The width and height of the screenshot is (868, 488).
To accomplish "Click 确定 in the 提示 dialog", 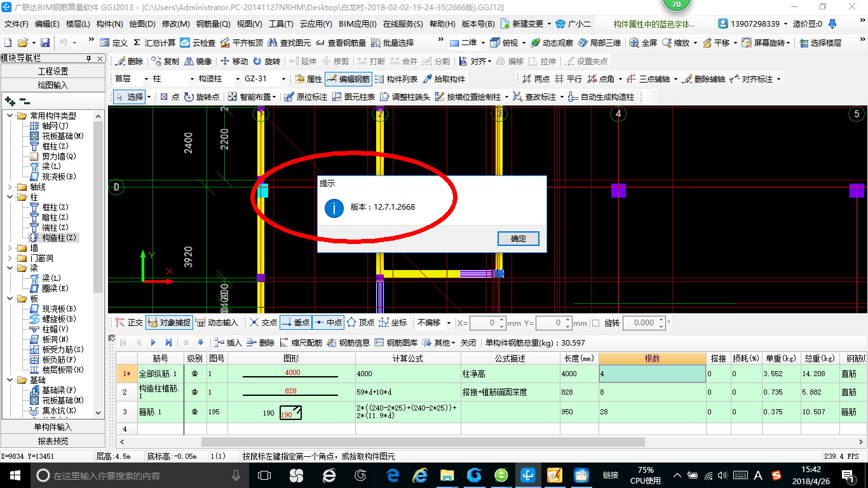I will pos(519,238).
